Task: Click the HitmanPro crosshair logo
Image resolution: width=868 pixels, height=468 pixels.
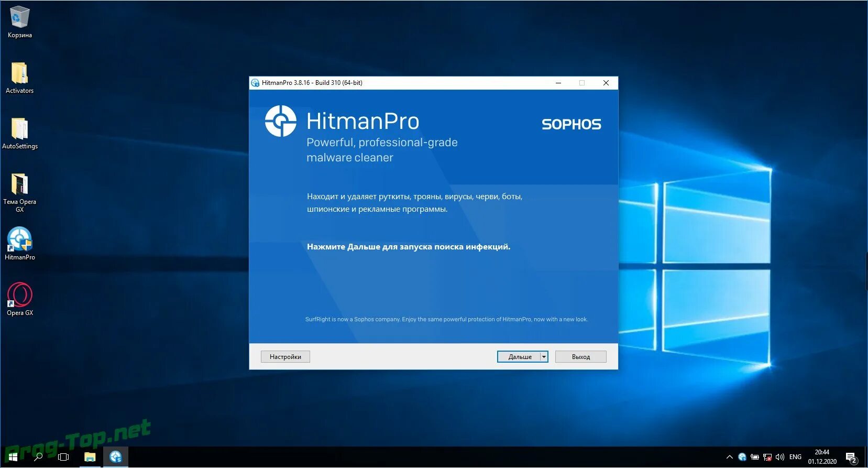Action: pos(281,121)
